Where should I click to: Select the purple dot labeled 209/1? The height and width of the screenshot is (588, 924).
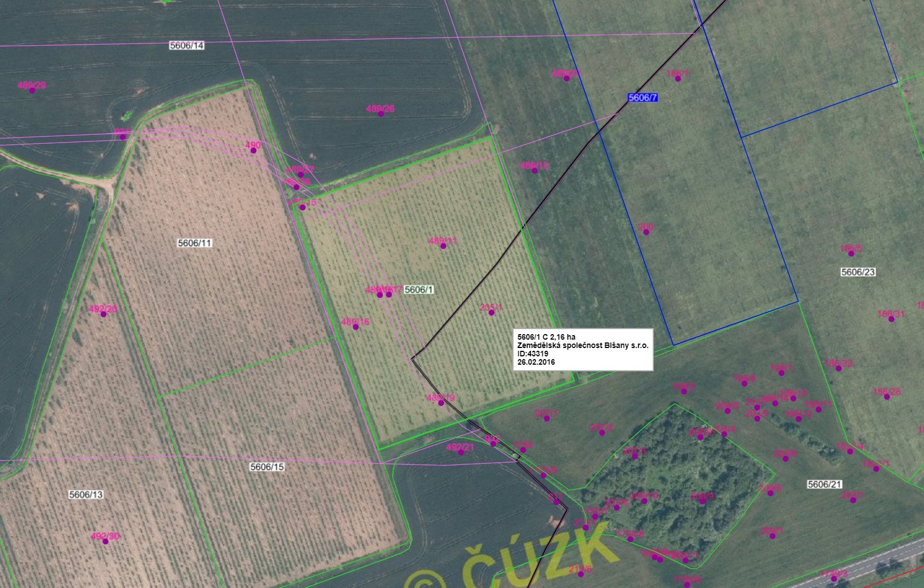773,536
